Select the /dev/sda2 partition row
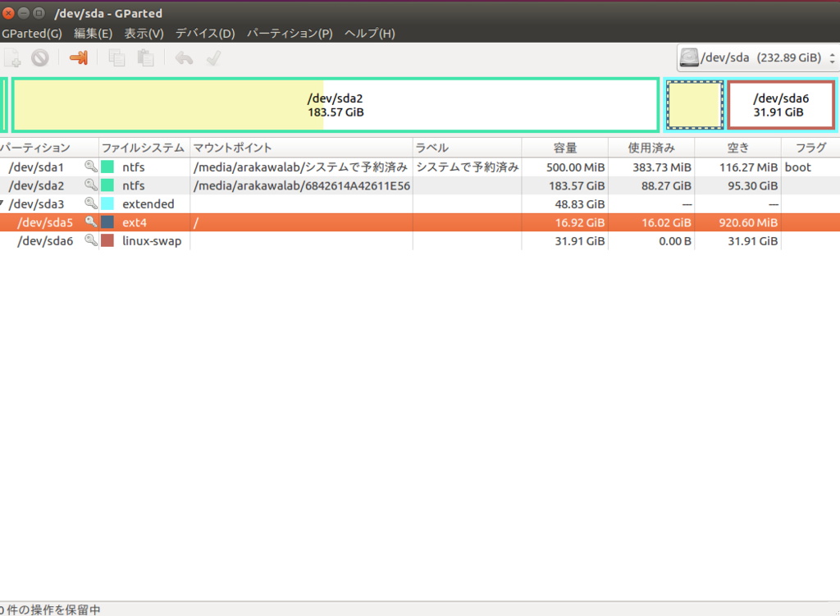 (x=420, y=185)
